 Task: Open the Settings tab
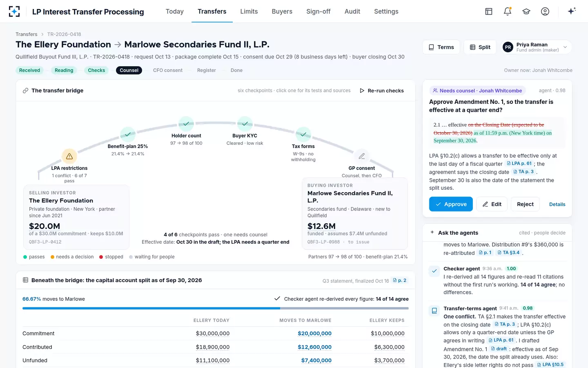click(x=386, y=11)
